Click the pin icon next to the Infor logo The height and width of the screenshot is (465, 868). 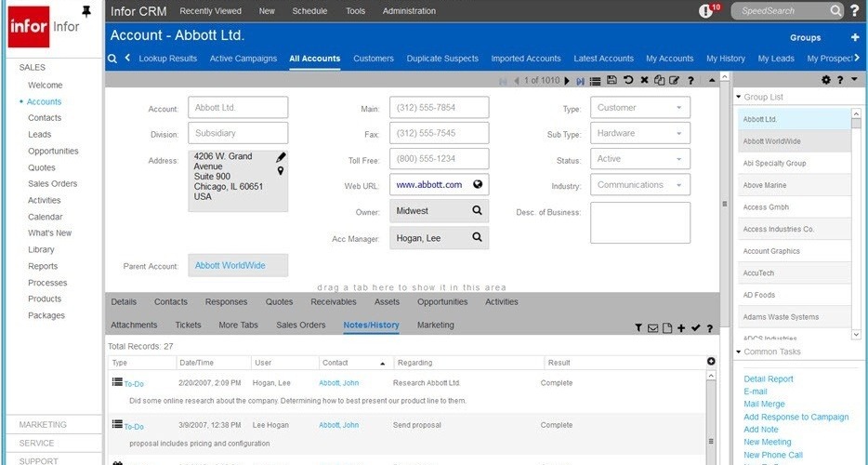tap(85, 10)
